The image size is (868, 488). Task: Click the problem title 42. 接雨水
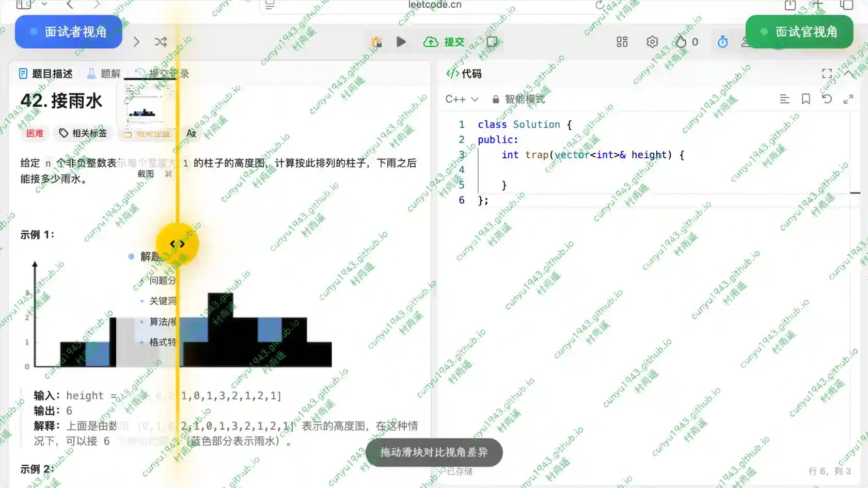click(61, 101)
